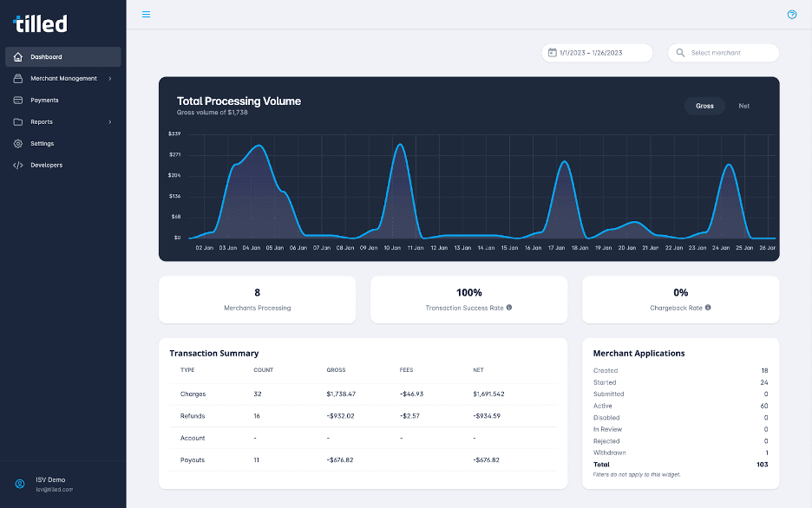Click the calendar icon in the date picker
Screen dimensions: 812x508
pyautogui.click(x=553, y=52)
